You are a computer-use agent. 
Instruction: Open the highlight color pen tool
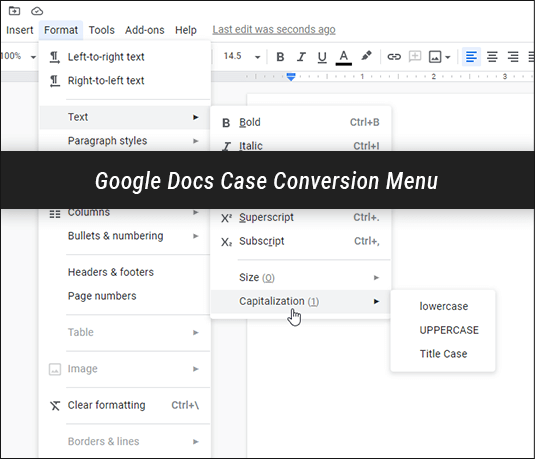tap(366, 56)
